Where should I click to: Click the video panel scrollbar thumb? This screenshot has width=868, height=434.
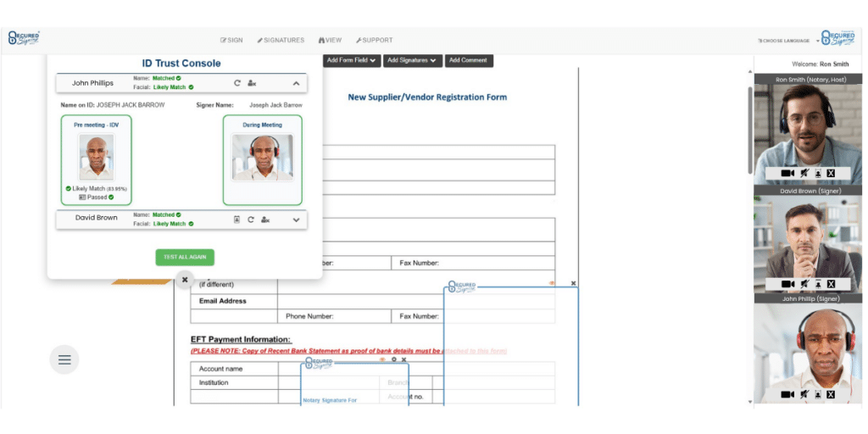[751, 130]
